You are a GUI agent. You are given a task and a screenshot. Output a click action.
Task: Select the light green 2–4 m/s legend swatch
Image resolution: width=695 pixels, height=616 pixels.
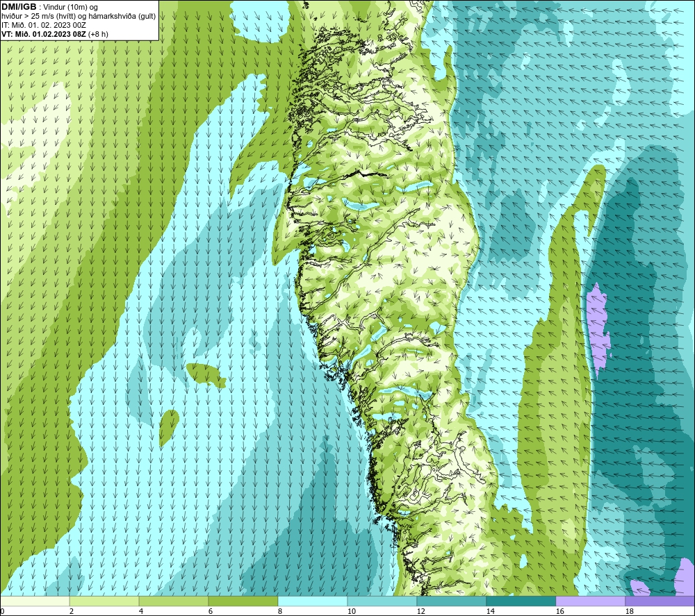(x=104, y=601)
